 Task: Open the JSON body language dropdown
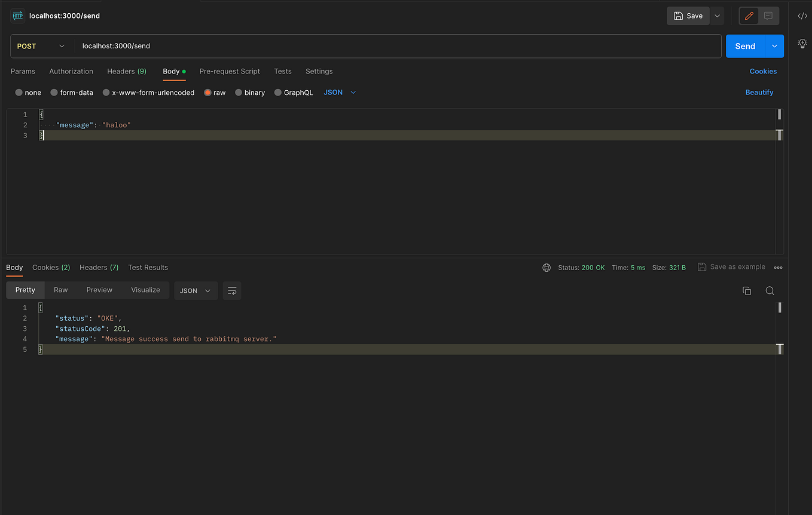339,92
